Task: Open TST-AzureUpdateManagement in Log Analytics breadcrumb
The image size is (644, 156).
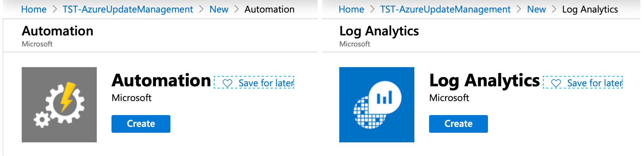Action: coord(445,9)
